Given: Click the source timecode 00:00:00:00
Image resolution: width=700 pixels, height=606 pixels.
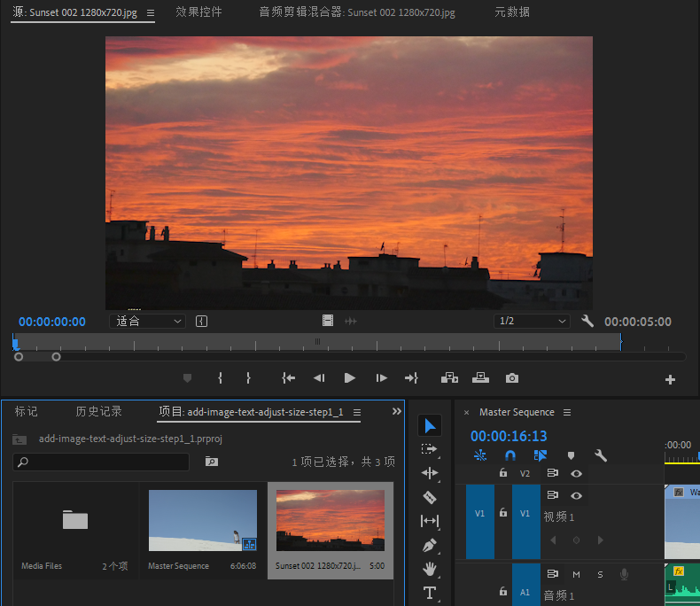Looking at the screenshot, I should [x=52, y=322].
